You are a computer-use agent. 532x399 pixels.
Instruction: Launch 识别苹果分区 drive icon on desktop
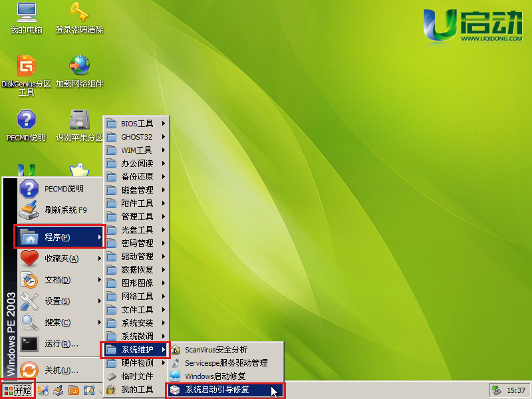79,126
